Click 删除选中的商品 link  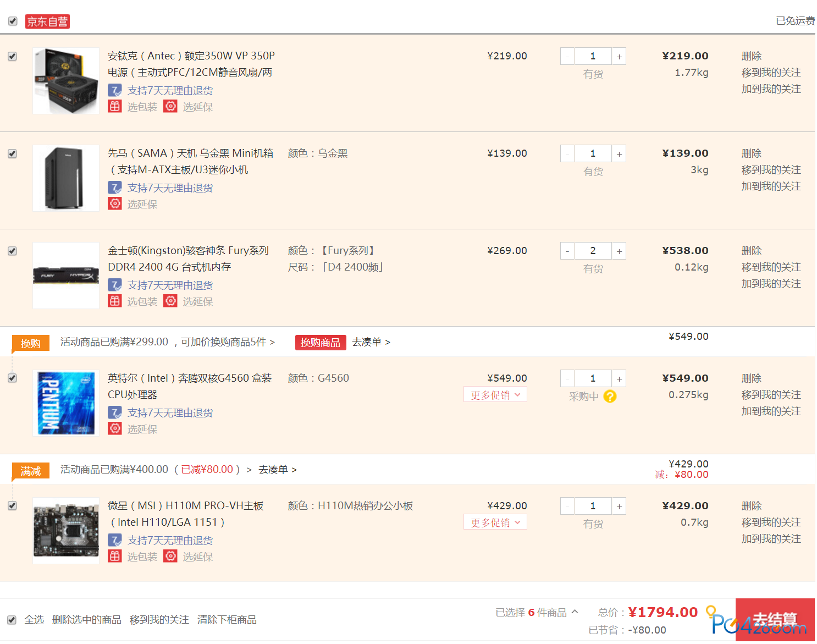(x=87, y=620)
